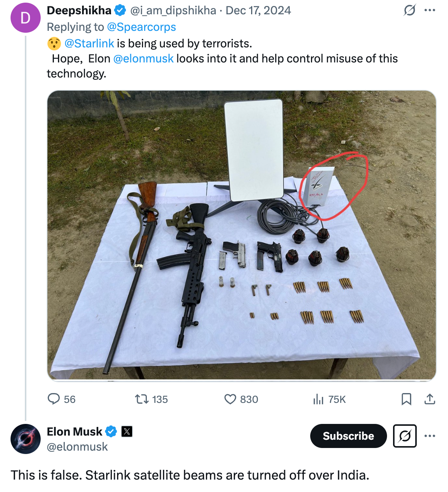Click the verified badge next to Deepshikha

coord(120,11)
